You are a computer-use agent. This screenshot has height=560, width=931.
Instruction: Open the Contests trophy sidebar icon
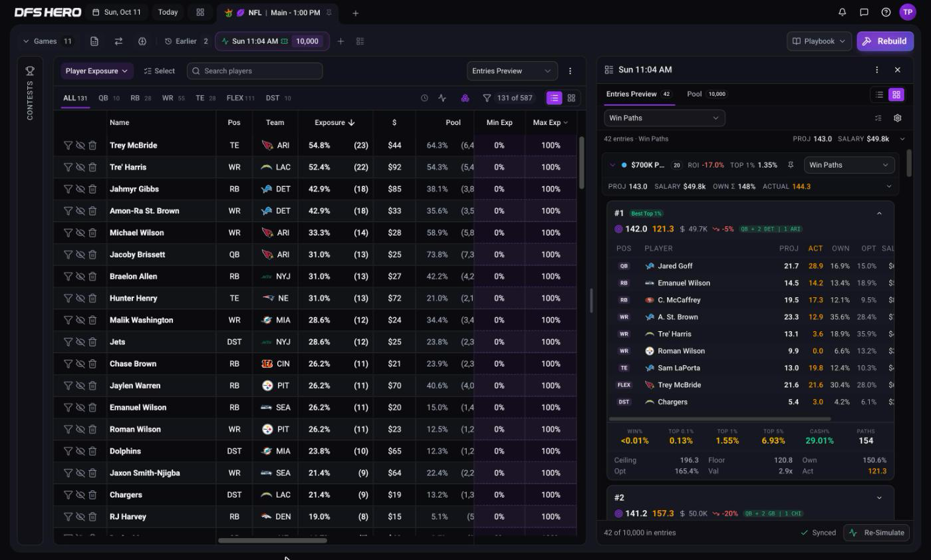coord(30,70)
